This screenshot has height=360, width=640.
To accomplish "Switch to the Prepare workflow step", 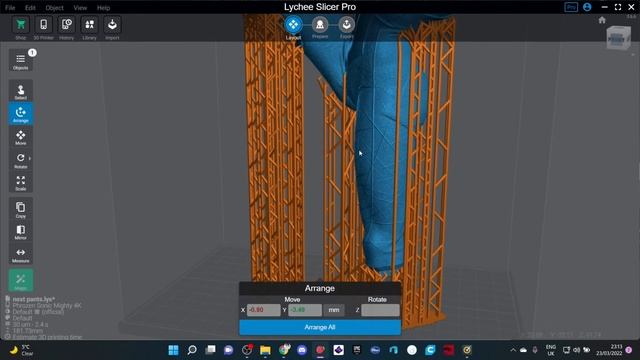I will (320, 25).
